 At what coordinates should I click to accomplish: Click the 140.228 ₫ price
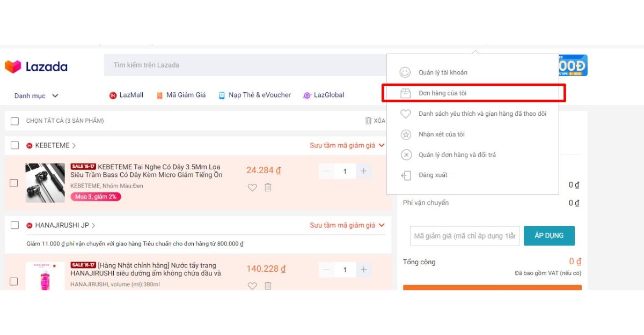pos(266,269)
